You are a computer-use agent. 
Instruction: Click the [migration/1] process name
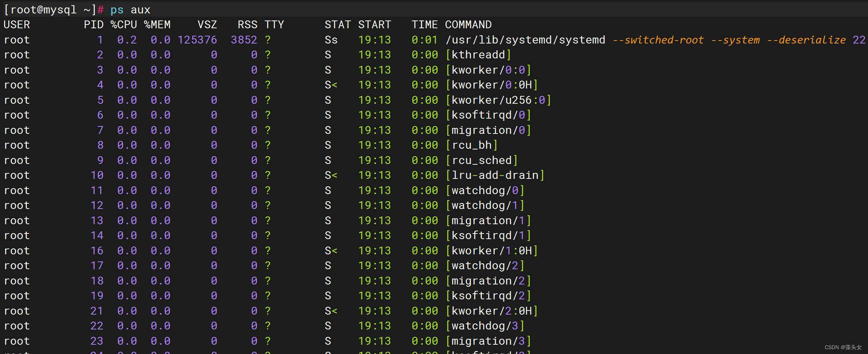pyautogui.click(x=489, y=221)
